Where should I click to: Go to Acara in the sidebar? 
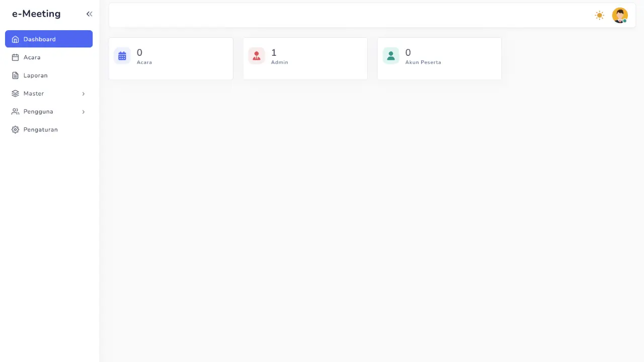coord(49,57)
